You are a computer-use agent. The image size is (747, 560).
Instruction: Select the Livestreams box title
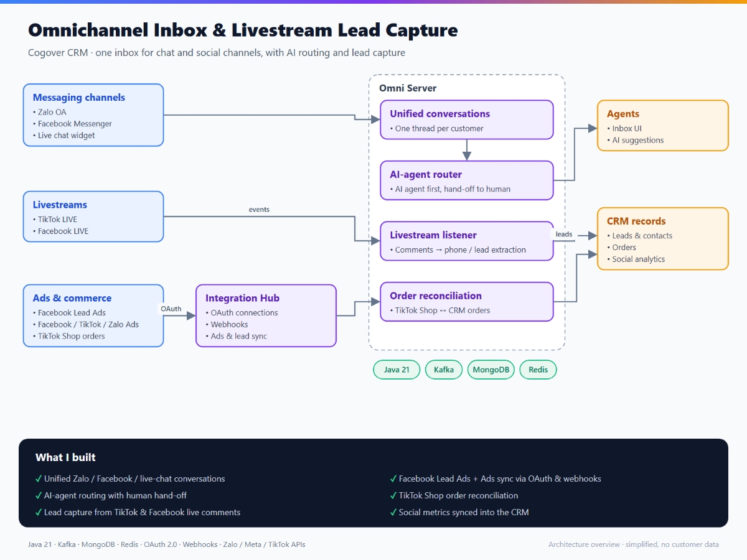click(x=60, y=205)
